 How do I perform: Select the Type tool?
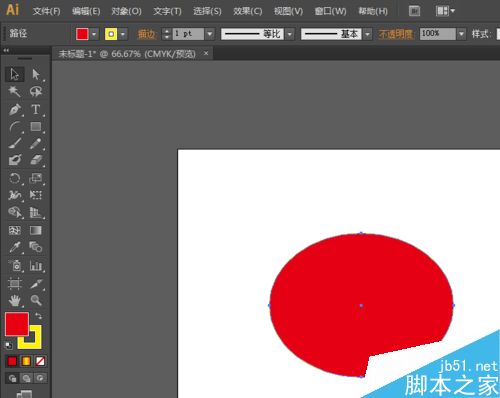[36, 109]
